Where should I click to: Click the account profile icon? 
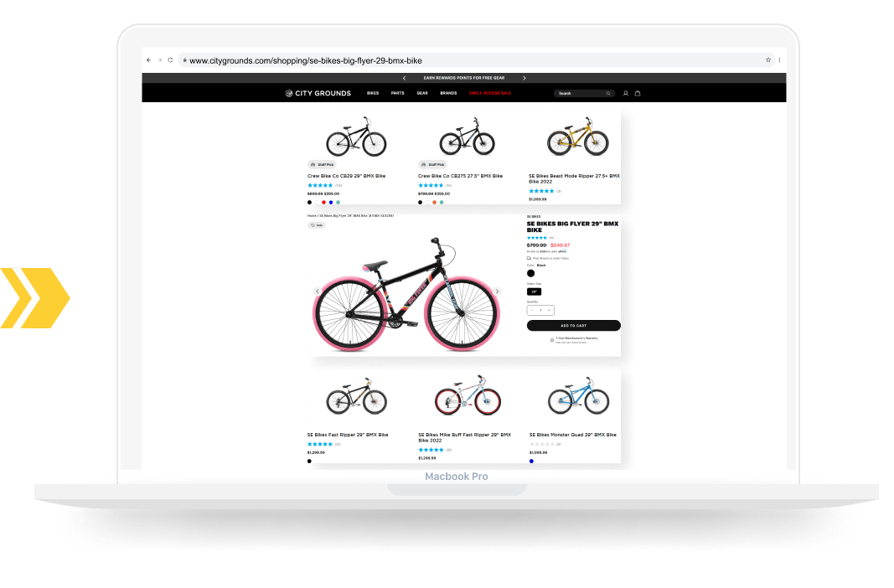click(626, 93)
